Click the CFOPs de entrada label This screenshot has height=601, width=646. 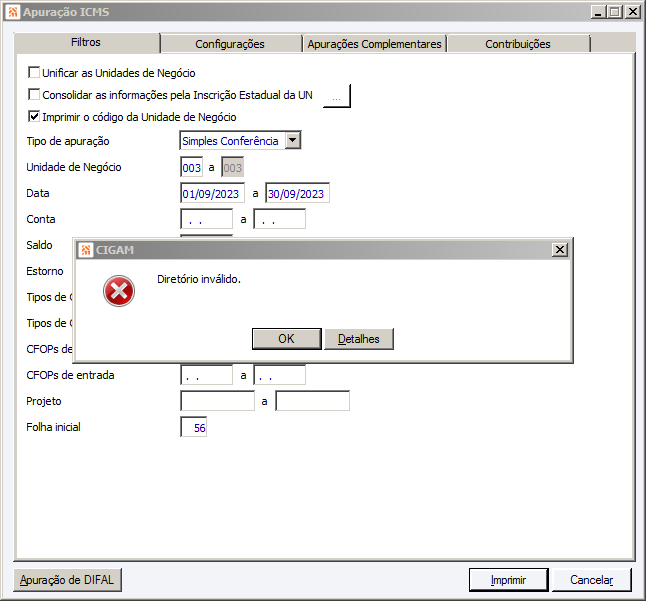pyautogui.click(x=70, y=375)
